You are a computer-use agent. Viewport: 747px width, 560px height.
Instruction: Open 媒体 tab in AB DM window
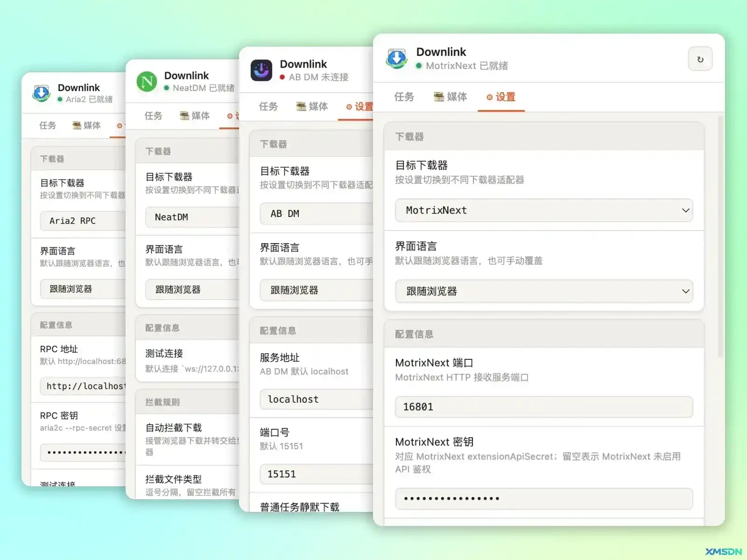(x=312, y=106)
